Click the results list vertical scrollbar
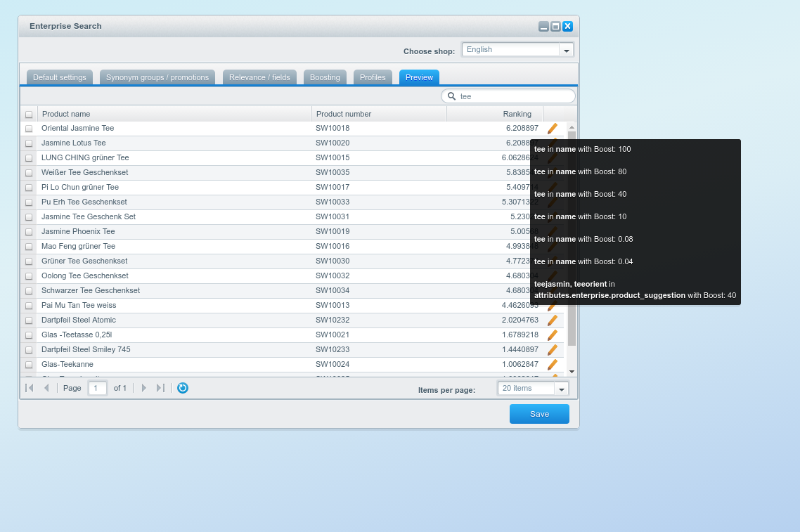 [x=572, y=239]
